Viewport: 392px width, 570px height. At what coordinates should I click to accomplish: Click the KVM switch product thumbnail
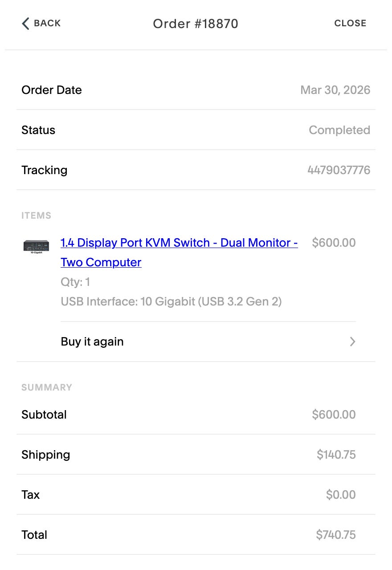36,246
